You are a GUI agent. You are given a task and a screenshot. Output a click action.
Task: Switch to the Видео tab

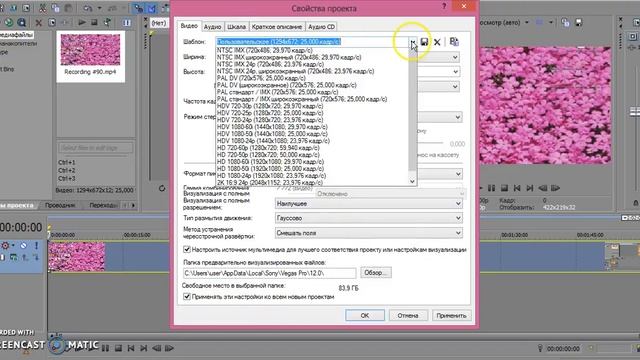pyautogui.click(x=189, y=26)
